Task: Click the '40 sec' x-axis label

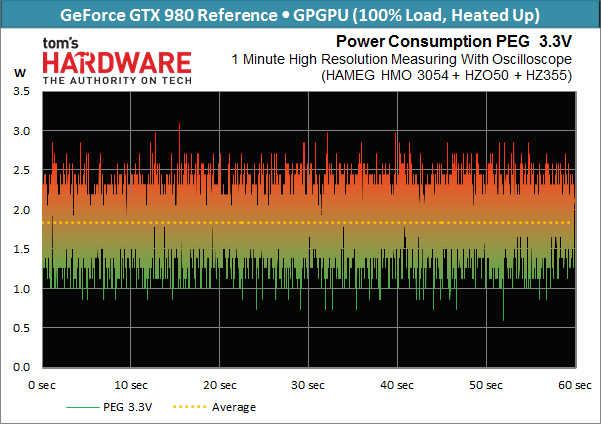Action: (x=397, y=385)
